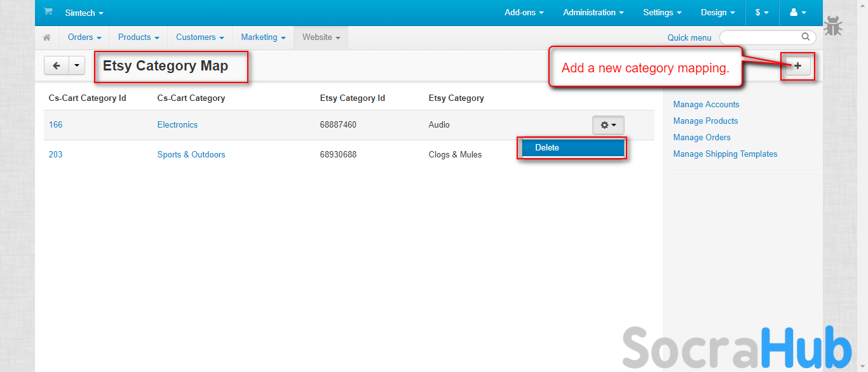This screenshot has height=372, width=868.
Task: Open the Add-ons menu
Action: click(x=524, y=13)
